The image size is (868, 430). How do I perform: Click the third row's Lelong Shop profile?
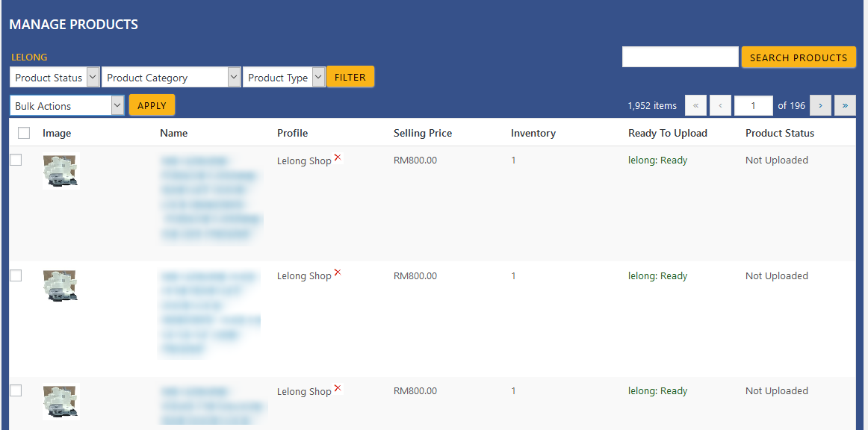tap(304, 391)
